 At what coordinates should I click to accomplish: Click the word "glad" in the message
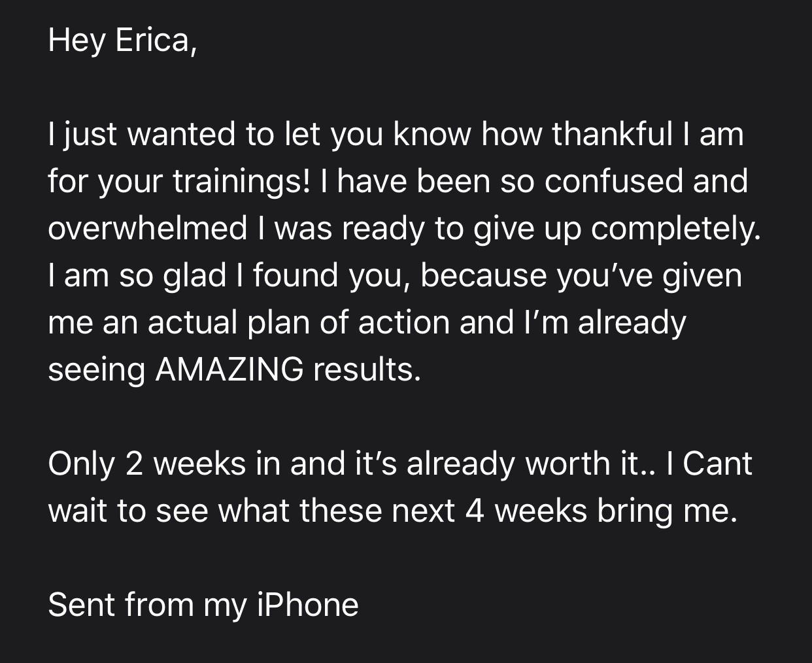click(194, 275)
